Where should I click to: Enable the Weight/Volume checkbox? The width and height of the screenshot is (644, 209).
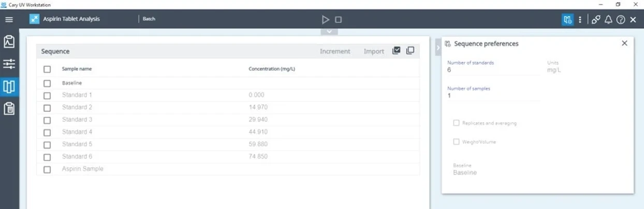tap(456, 142)
